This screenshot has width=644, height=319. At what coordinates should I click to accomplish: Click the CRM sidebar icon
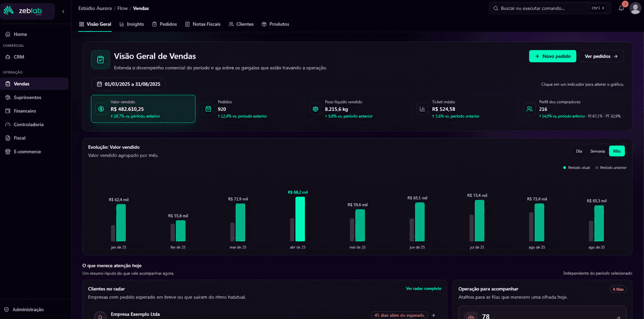pos(8,57)
